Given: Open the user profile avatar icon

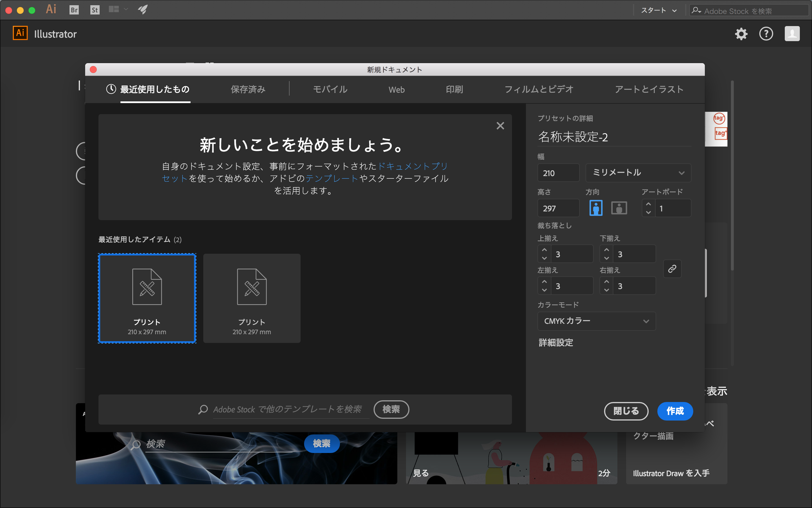Looking at the screenshot, I should [792, 34].
